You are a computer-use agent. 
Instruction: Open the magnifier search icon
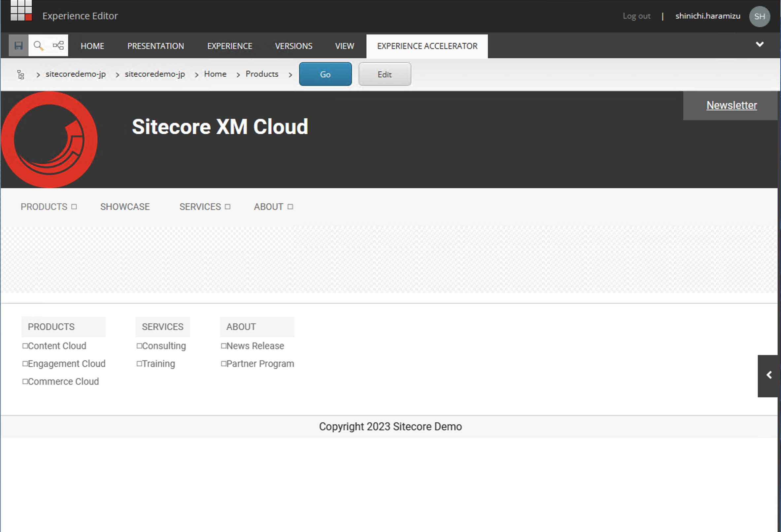click(x=38, y=45)
